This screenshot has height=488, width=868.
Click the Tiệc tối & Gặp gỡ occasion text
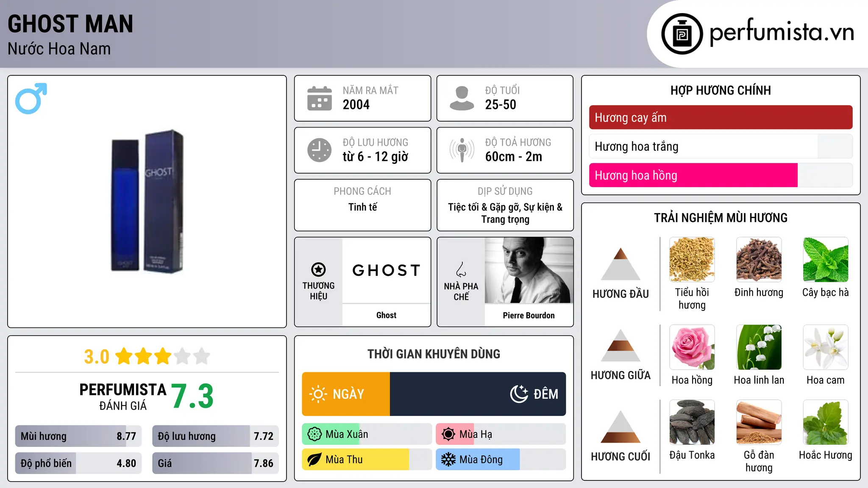tap(505, 213)
